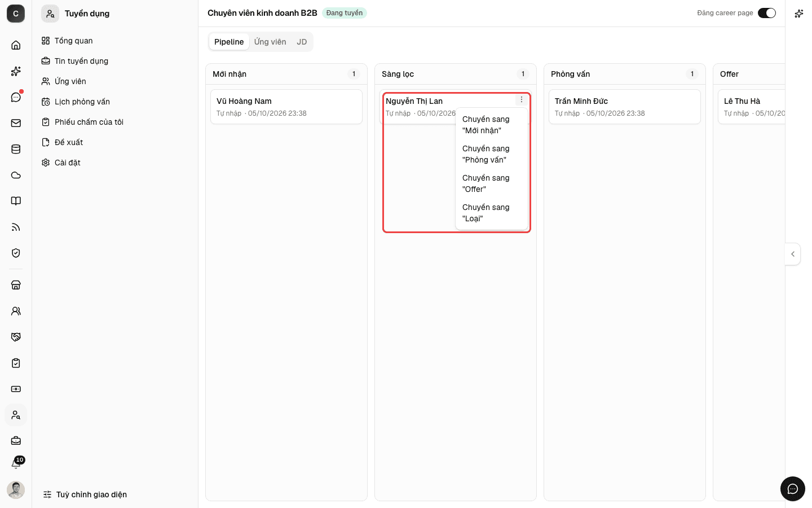Open the database icon in left rail
Screen dimensions: 812x508
[x=16, y=149]
